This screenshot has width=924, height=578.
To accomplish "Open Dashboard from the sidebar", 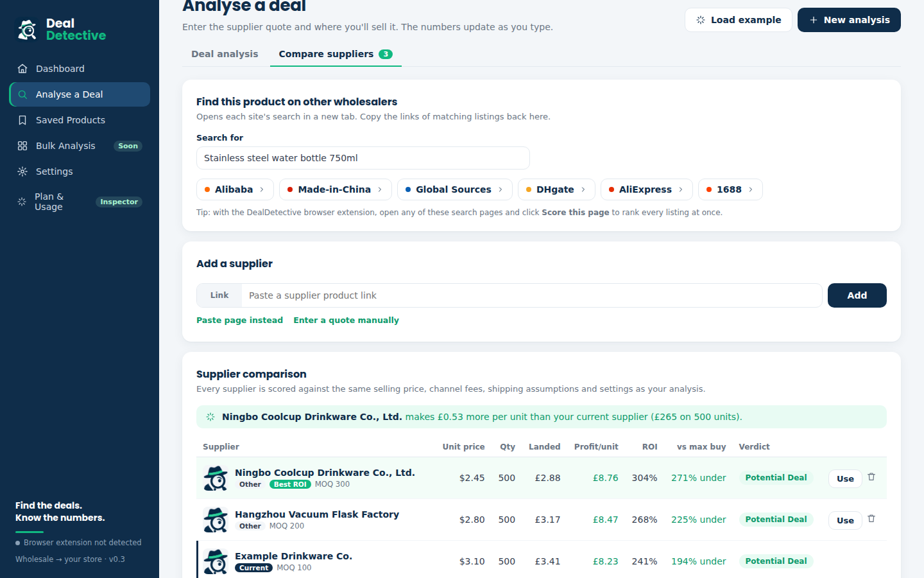I will click(80, 69).
